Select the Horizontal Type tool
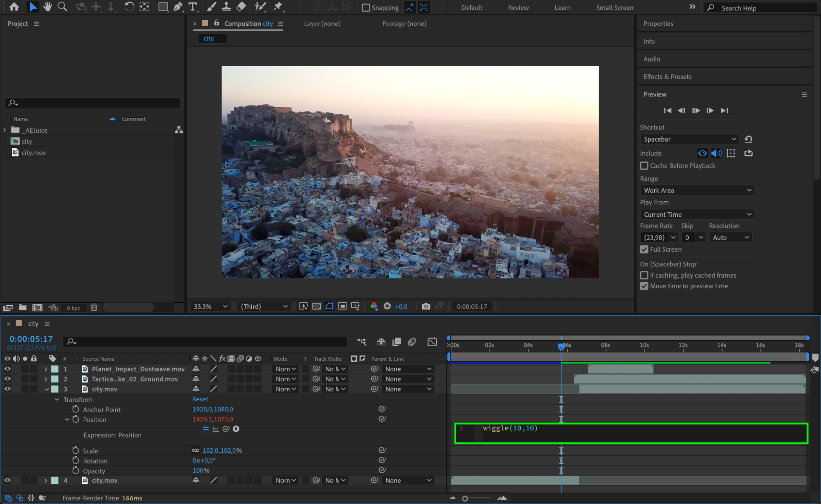 pyautogui.click(x=192, y=7)
